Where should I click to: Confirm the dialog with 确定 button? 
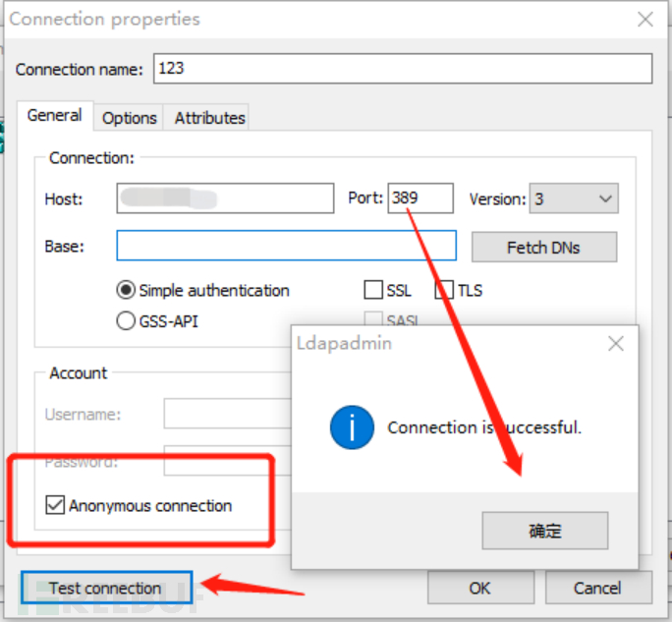544,531
